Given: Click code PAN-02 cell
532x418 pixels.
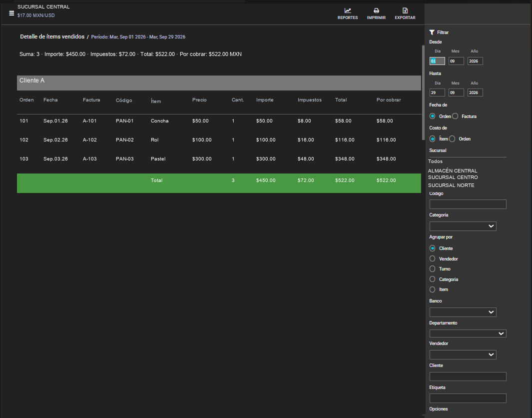Looking at the screenshot, I should point(124,140).
